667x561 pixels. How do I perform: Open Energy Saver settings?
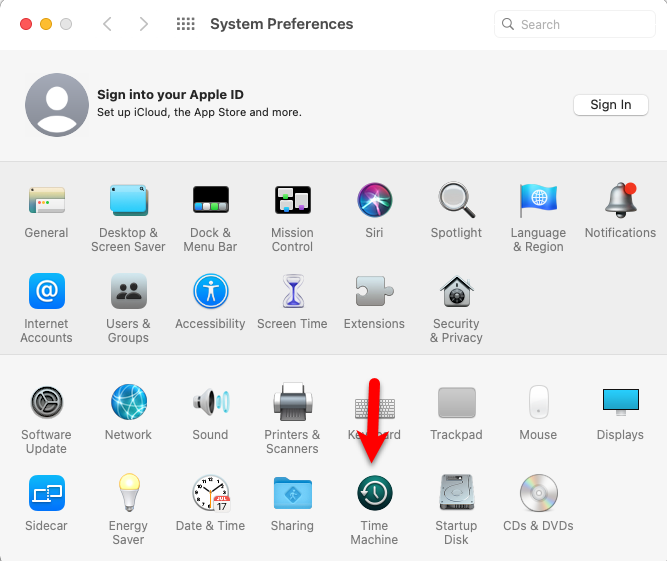(x=128, y=494)
